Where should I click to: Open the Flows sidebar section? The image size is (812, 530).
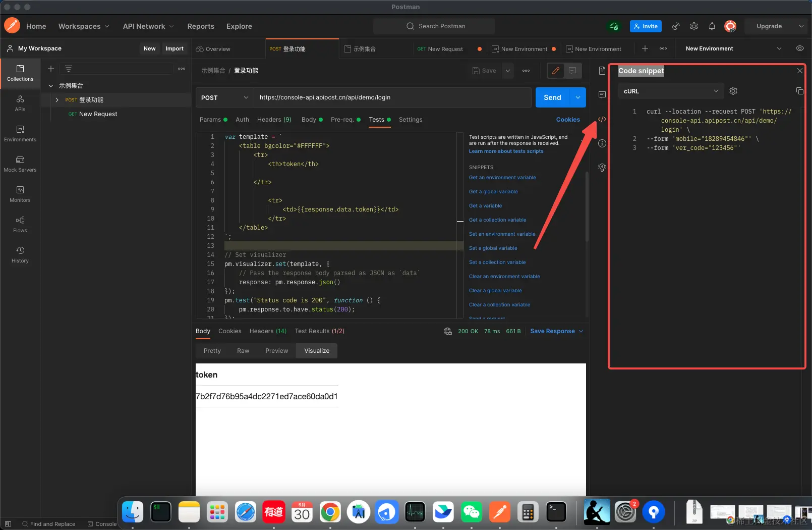pos(20,225)
